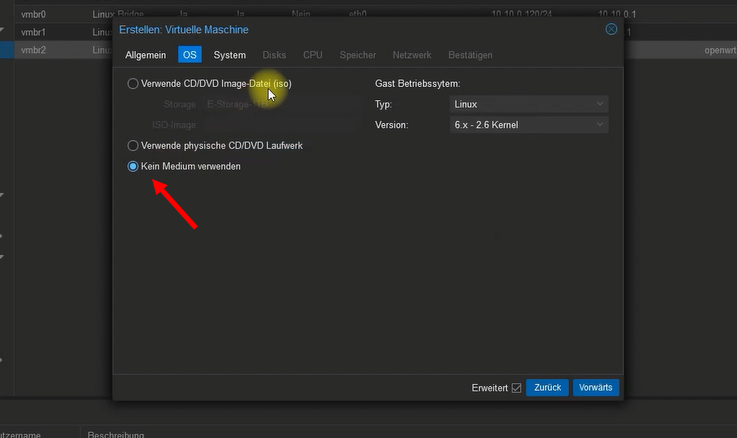Image resolution: width=737 pixels, height=438 pixels.
Task: Close the Erstellen: Virtuelle Maschine dialog
Action: (611, 30)
